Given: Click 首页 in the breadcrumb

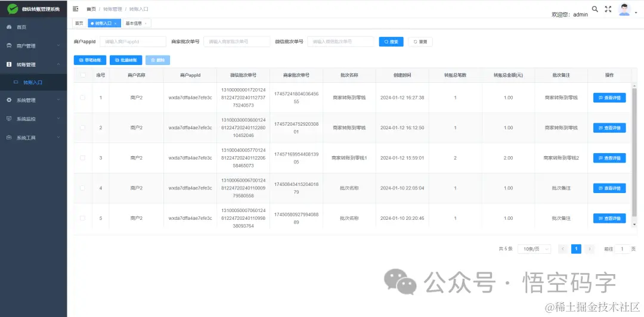Looking at the screenshot, I should 91,8.
